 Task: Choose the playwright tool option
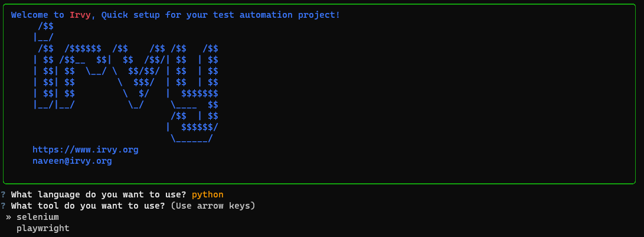point(43,228)
